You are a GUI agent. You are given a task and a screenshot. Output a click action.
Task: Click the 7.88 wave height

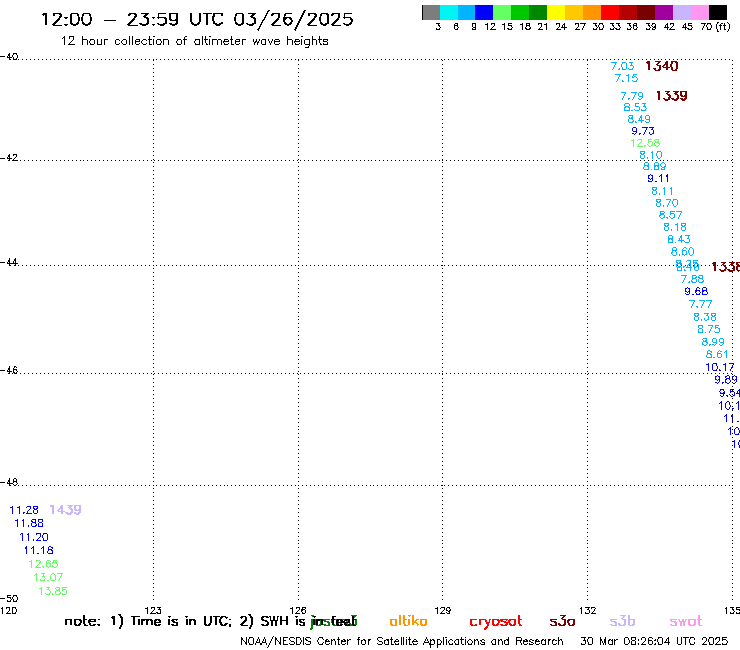click(x=692, y=279)
